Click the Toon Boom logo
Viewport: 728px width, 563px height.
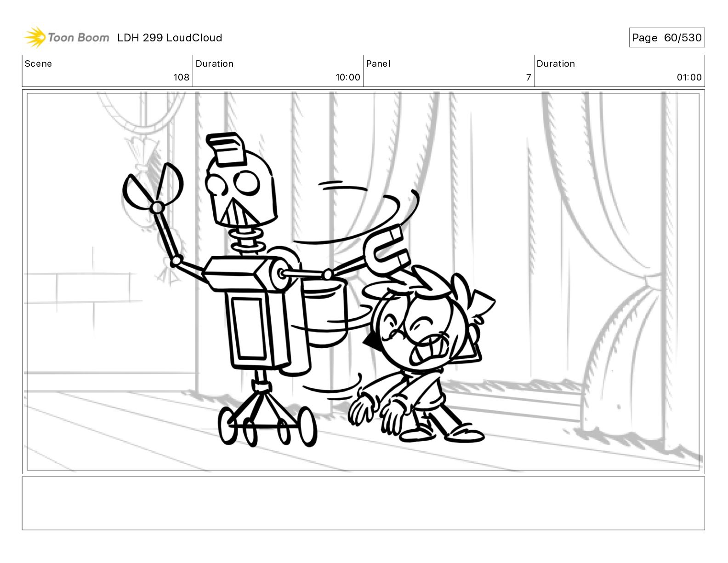[67, 37]
